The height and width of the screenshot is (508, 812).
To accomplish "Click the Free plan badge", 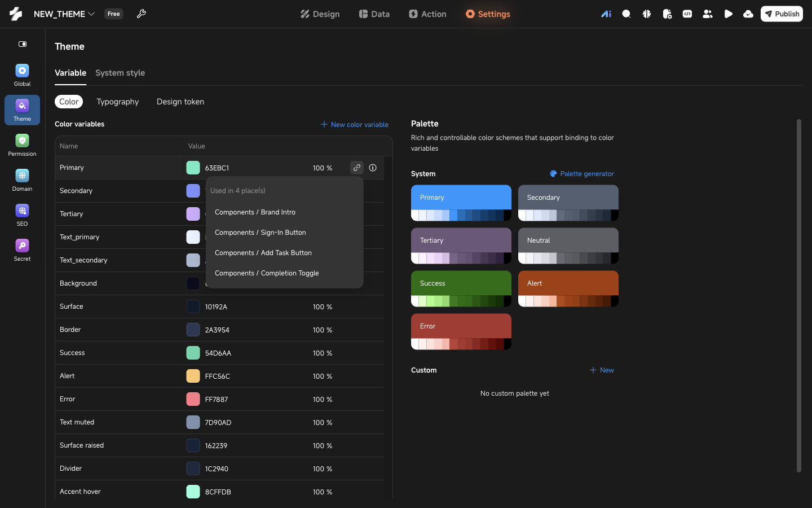I will click(x=114, y=14).
